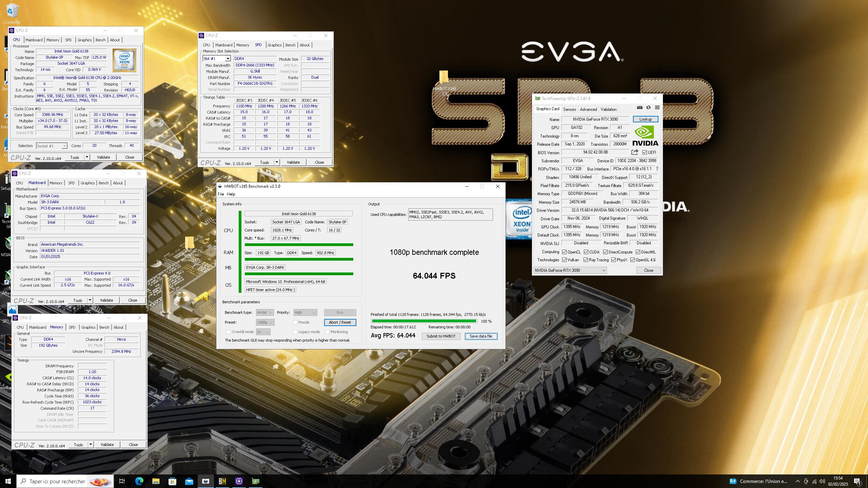Open Help menu in HWBOT x265
The image size is (868, 488).
click(231, 194)
